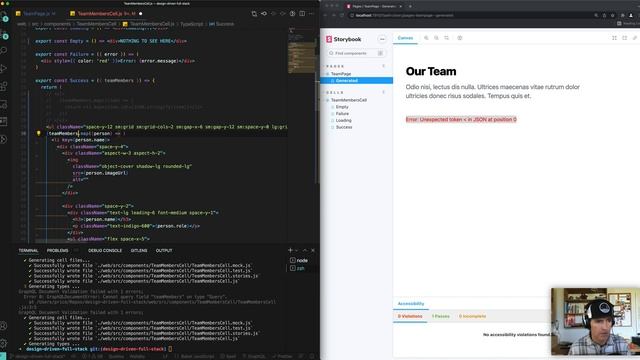Focus the Find components search field
640x360 pixels.
[356, 53]
